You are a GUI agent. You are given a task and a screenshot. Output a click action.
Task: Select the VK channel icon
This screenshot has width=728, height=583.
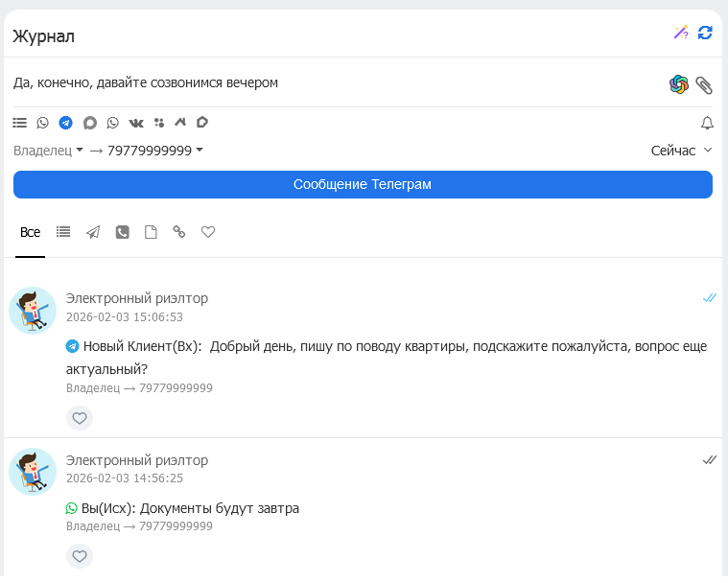[135, 123]
